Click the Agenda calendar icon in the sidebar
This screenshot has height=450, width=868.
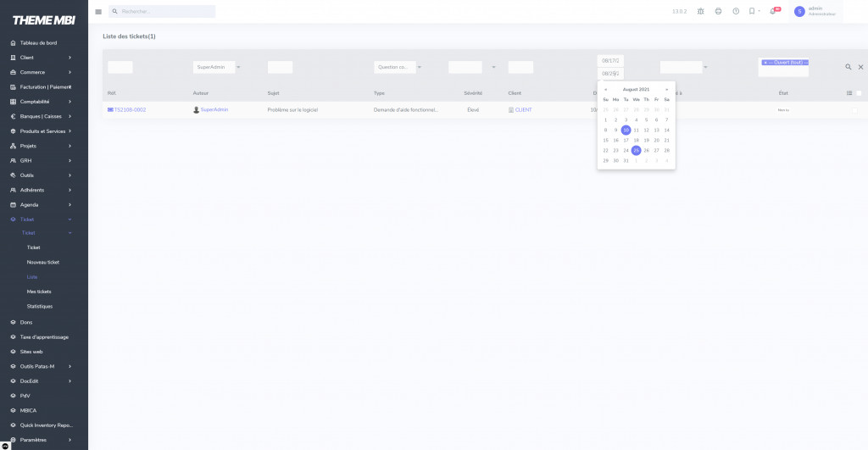tap(14, 205)
